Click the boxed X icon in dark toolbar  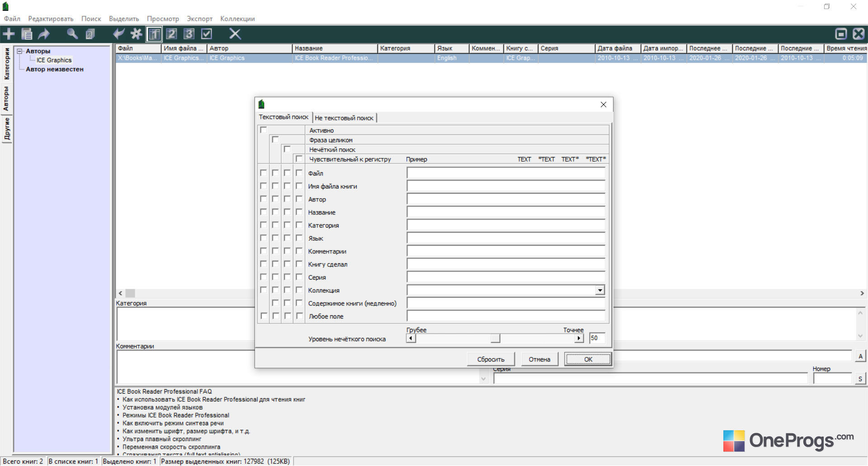point(859,34)
